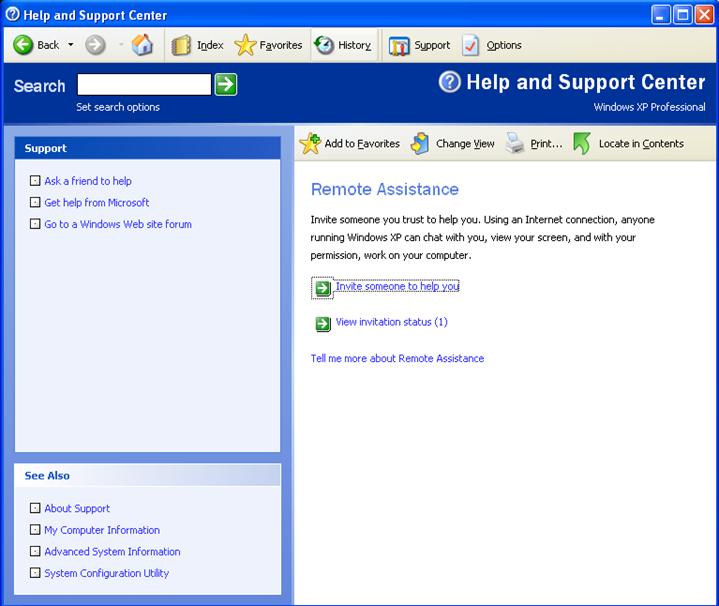Click the green Back arrow icon
This screenshot has width=719, height=606.
pos(22,45)
